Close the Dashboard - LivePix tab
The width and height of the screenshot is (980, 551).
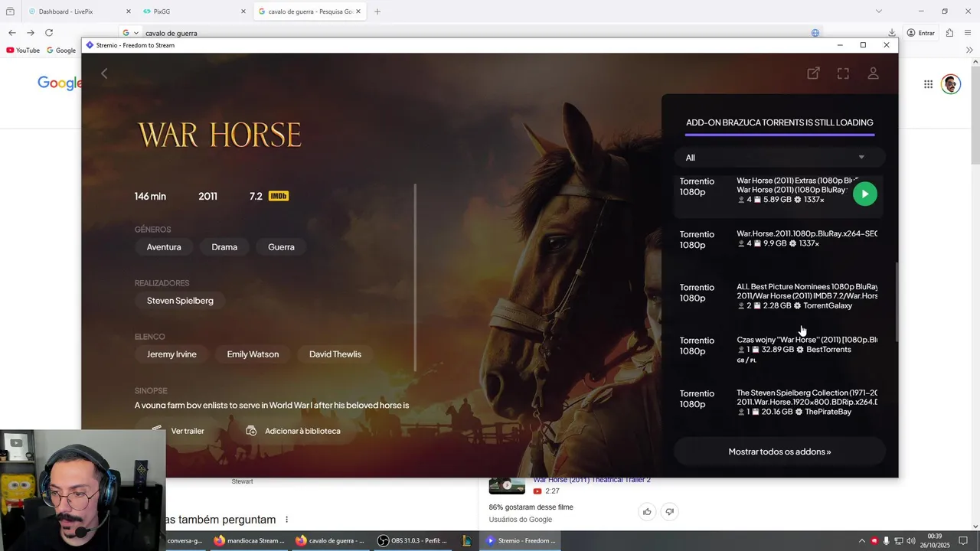(128, 11)
